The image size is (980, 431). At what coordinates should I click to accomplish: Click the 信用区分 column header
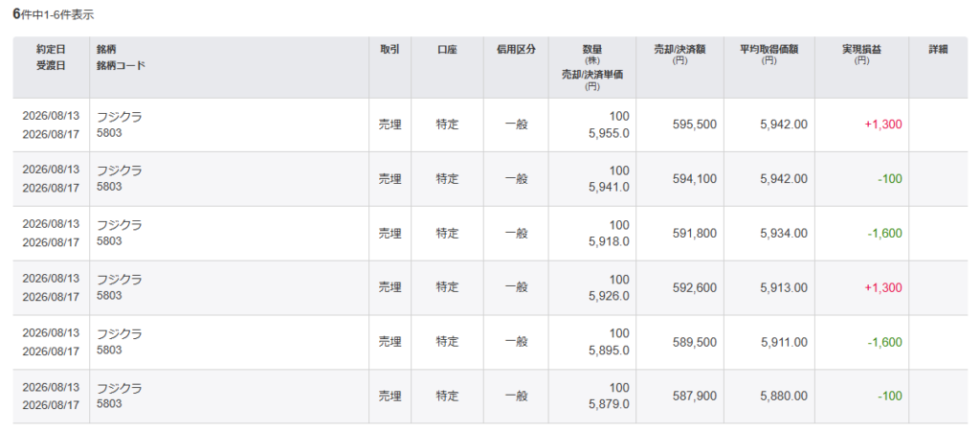516,67
